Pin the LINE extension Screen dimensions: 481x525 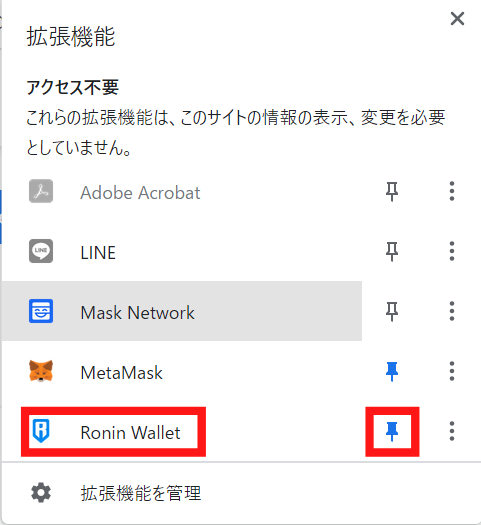(392, 252)
